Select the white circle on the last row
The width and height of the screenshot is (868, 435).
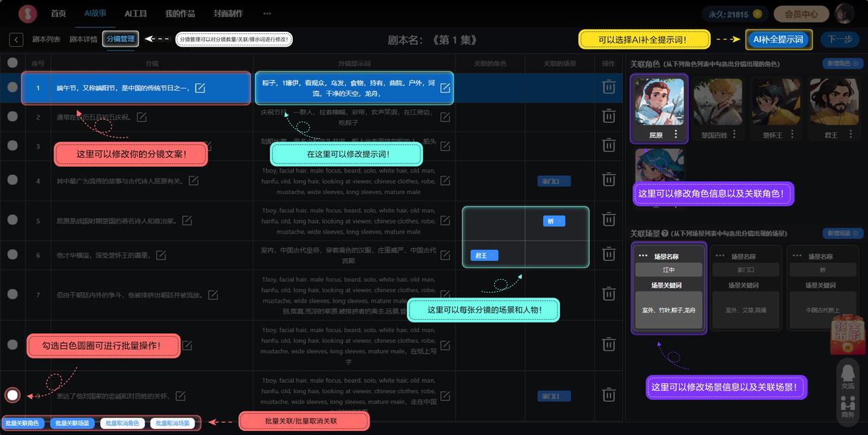pyautogui.click(x=12, y=395)
